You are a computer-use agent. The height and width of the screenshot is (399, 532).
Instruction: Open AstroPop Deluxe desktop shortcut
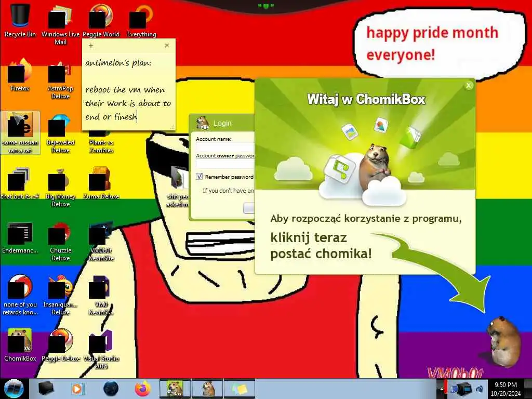click(x=60, y=79)
